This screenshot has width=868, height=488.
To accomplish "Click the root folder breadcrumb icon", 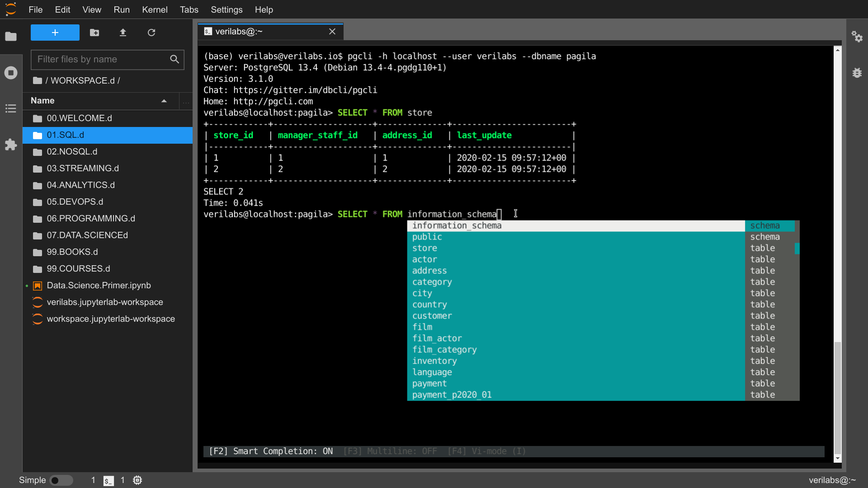I will tap(38, 80).
